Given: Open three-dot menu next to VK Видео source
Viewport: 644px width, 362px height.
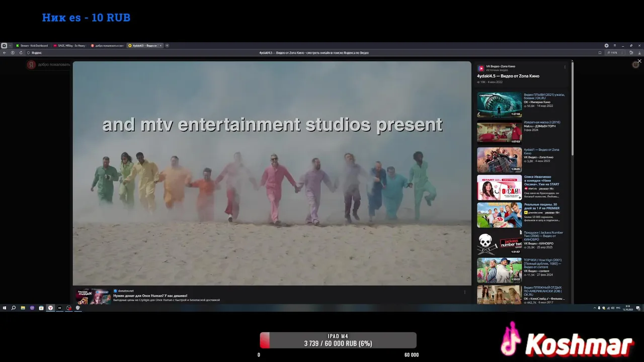Looking at the screenshot, I should point(565,67).
